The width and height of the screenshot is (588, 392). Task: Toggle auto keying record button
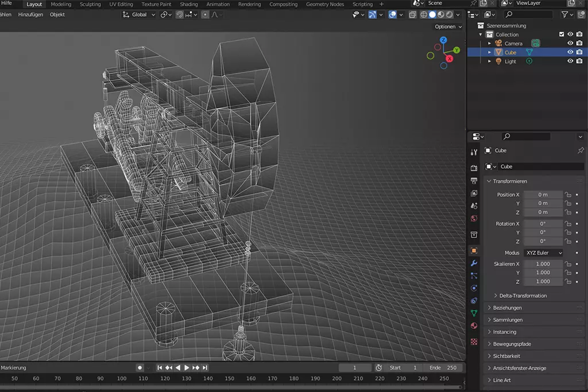pyautogui.click(x=140, y=368)
